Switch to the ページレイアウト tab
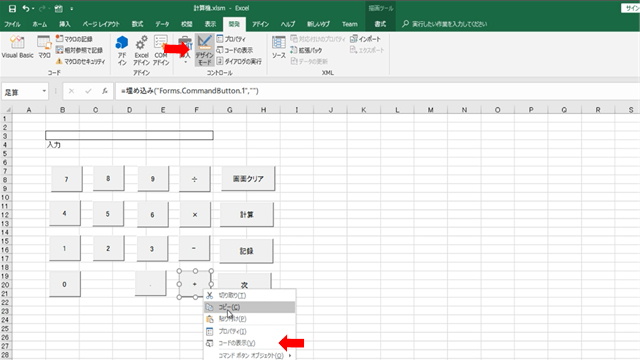The image size is (640, 360). click(x=101, y=24)
